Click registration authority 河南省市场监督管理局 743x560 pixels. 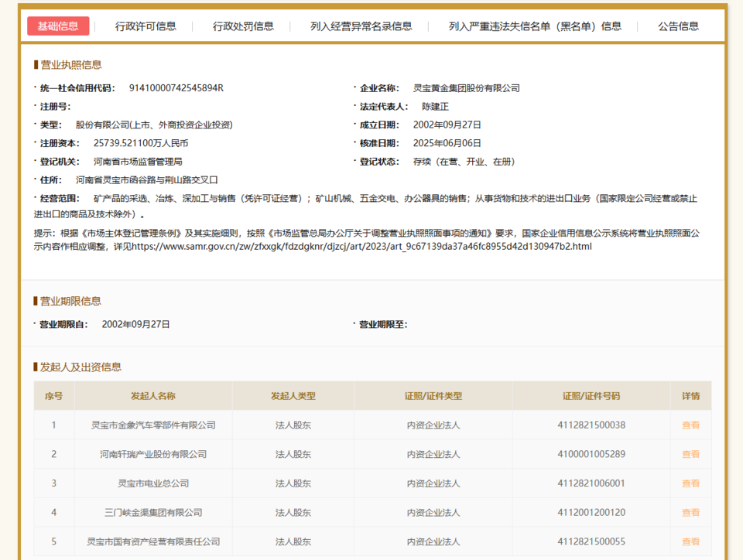click(138, 162)
